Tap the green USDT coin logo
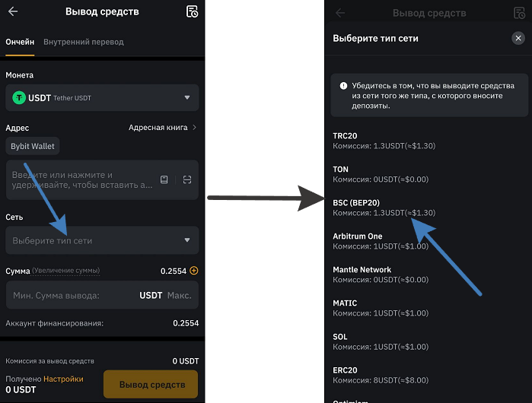Image resolution: width=532 pixels, height=403 pixels. point(19,97)
